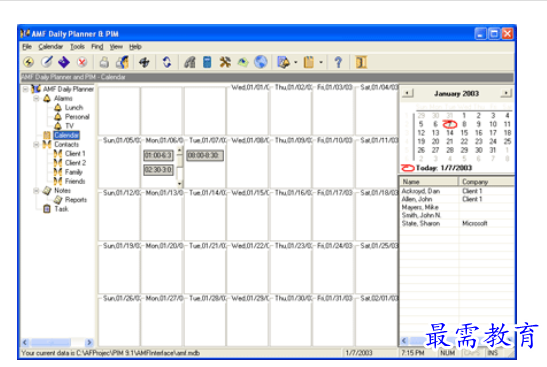Select contact Smith, John N.
Screen dimensions: 547x367
pyautogui.click(x=421, y=215)
